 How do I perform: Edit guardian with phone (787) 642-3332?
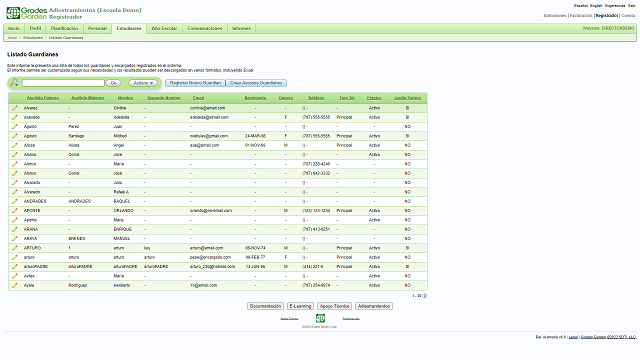(15, 173)
